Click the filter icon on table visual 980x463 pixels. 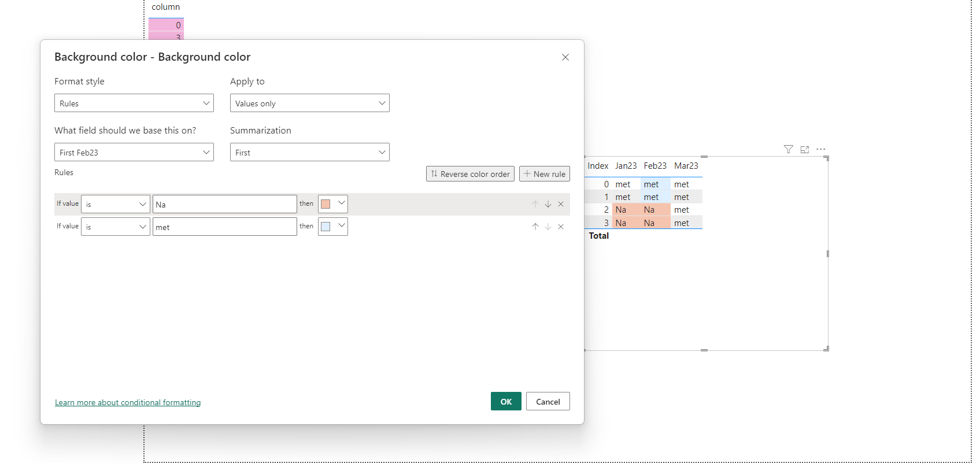click(788, 149)
